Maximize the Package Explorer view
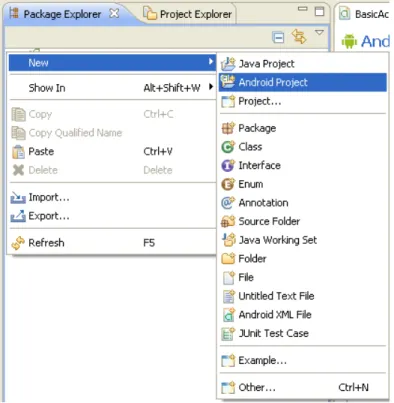 pos(319,11)
